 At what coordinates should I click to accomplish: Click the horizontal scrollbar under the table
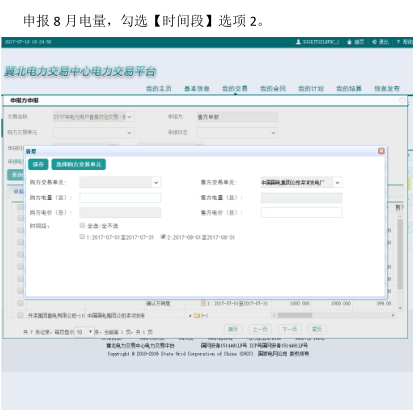tap(334, 315)
